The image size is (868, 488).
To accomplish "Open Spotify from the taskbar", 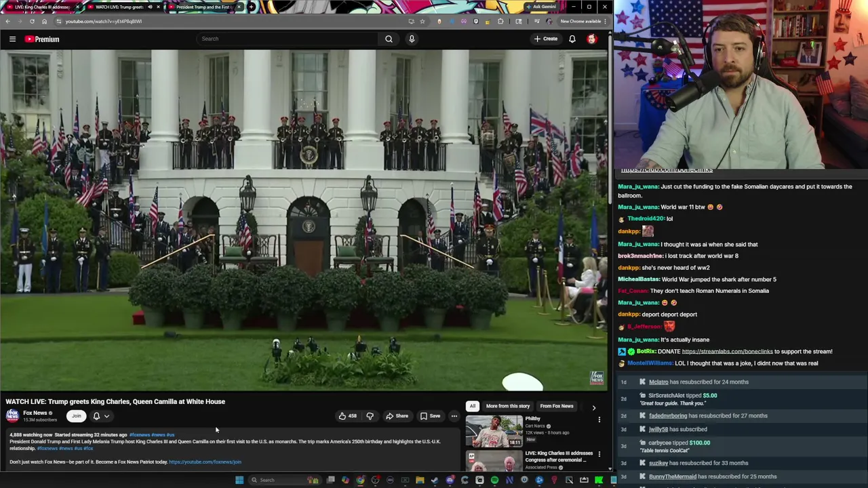I will click(x=494, y=480).
